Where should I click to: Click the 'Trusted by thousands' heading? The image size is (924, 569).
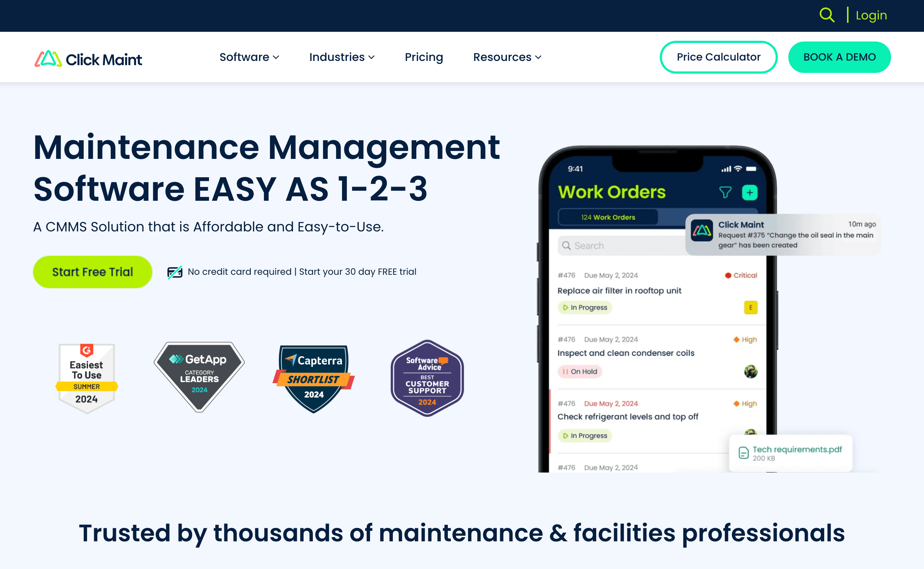462,533
